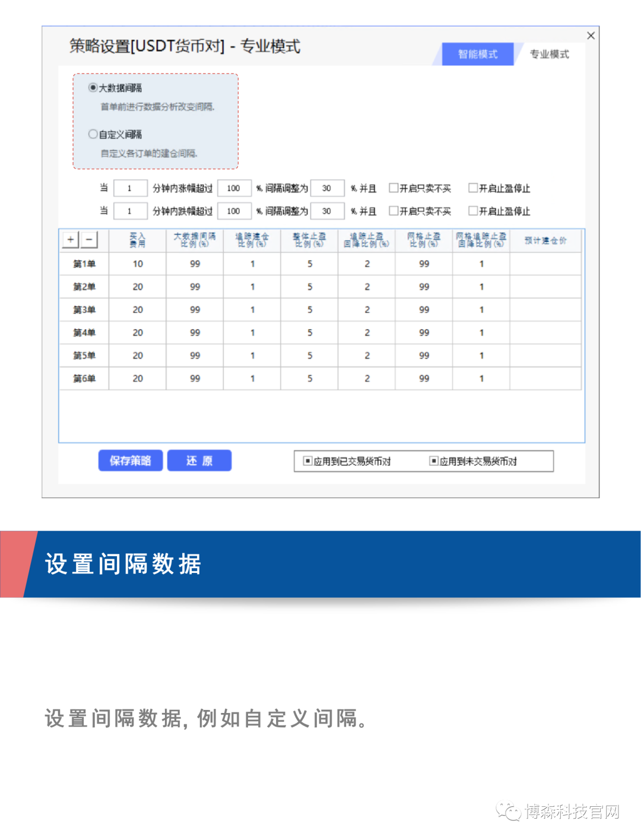Click the plus icon to add order row
Viewport: 641px width, 840px height.
(71, 240)
